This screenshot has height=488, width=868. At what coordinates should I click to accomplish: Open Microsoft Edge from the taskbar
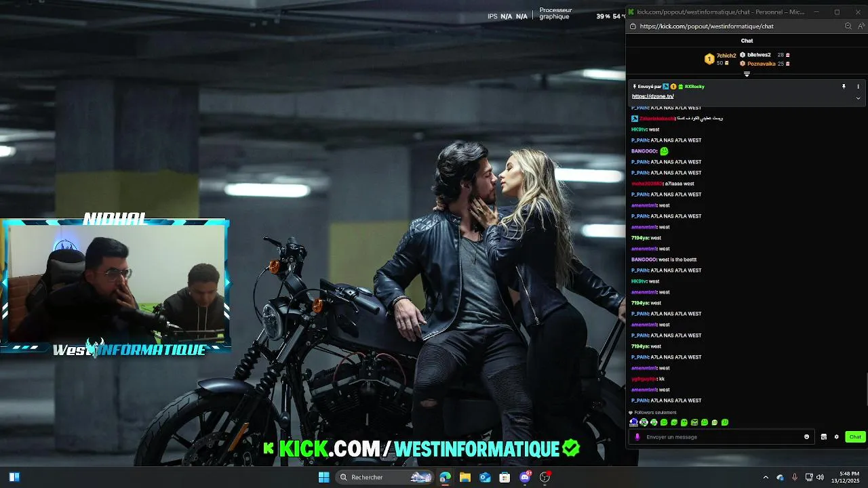pos(445,477)
